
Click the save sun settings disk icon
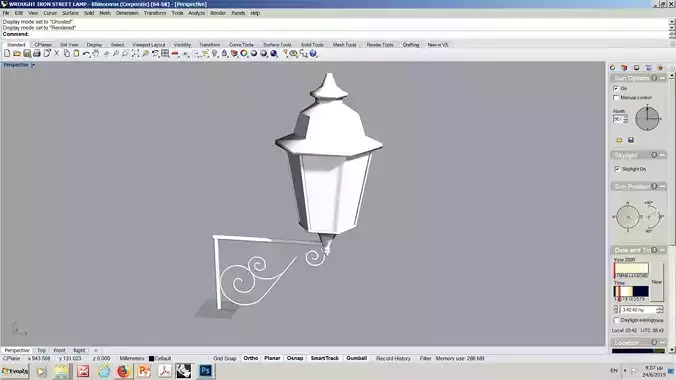631,140
